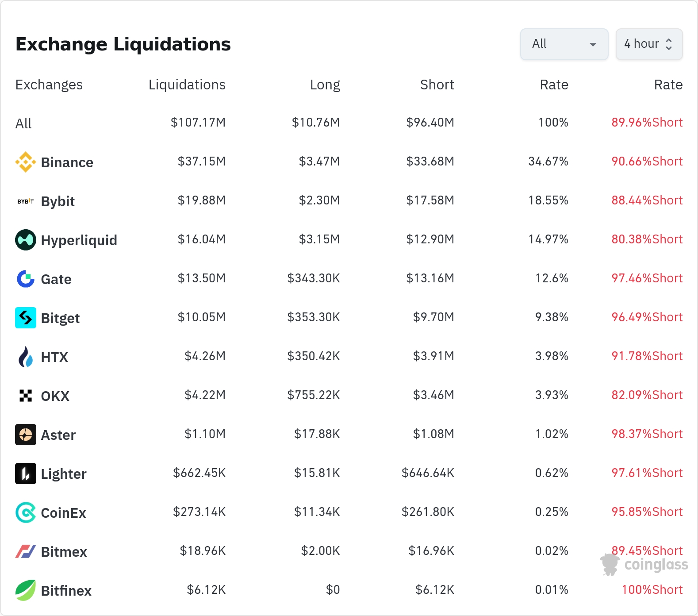Click the Lighter logo icon
Image resolution: width=698 pixels, height=616 pixels.
pyautogui.click(x=26, y=474)
